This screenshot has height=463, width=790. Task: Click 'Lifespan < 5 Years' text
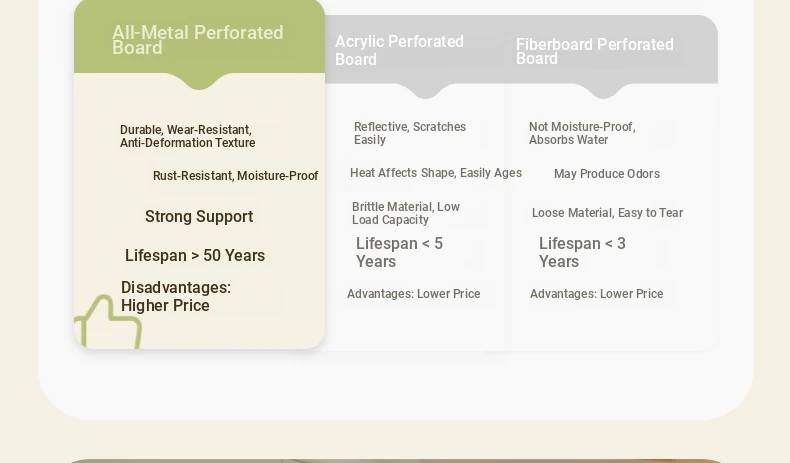click(x=399, y=252)
